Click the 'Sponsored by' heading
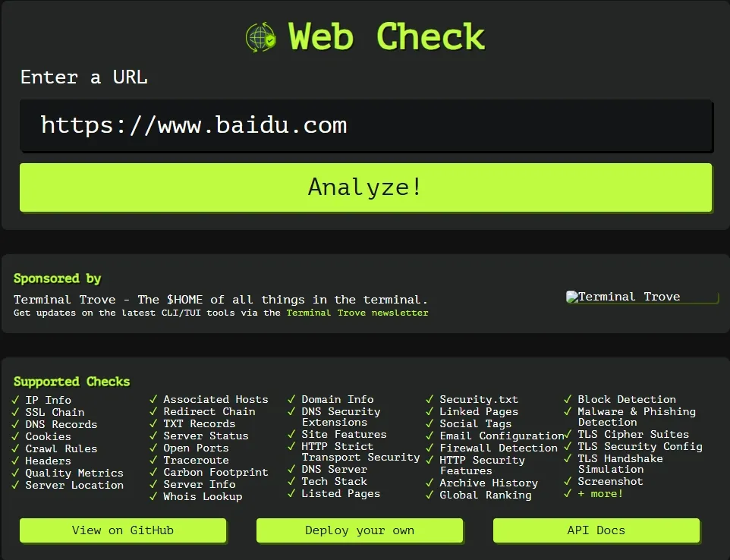The width and height of the screenshot is (730, 560). [x=57, y=278]
